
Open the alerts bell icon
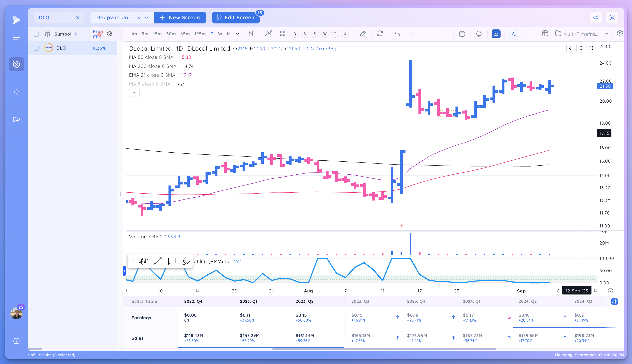click(479, 34)
